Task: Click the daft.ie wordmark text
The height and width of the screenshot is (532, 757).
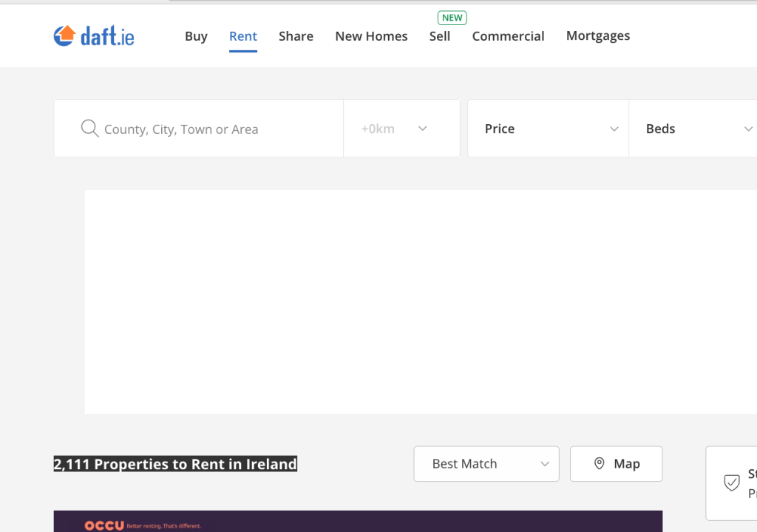Action: [x=107, y=36]
